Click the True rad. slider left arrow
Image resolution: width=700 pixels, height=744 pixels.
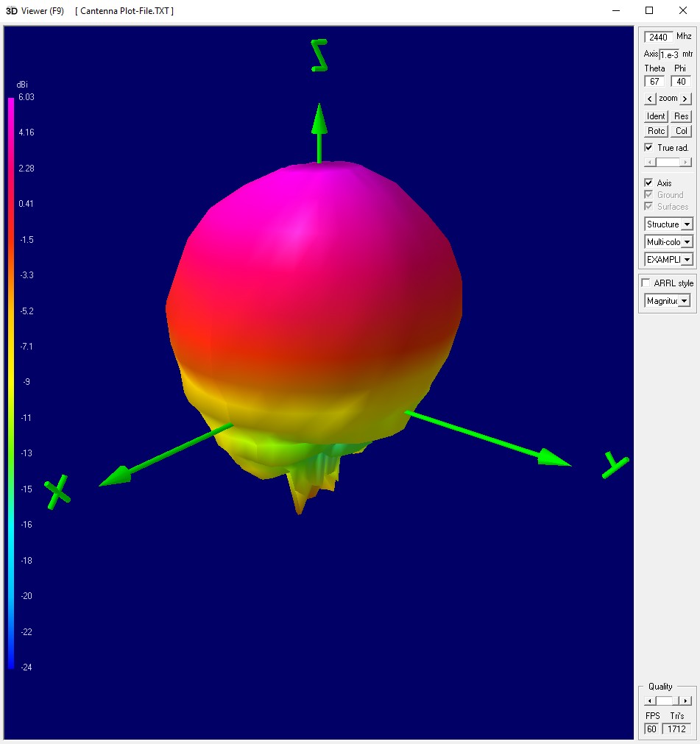648,162
